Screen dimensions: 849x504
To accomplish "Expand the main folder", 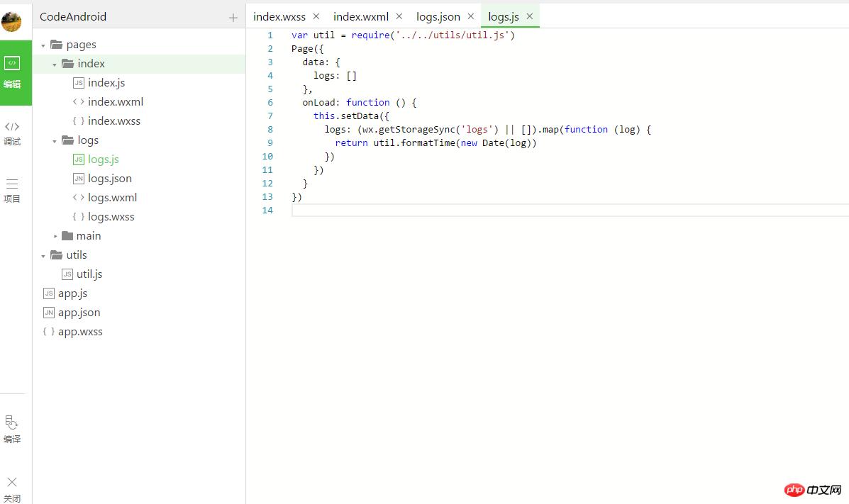I will coord(55,236).
